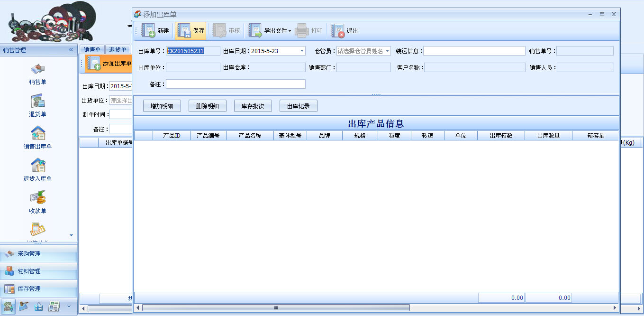
Task: Close the 添加出库单 dialog window
Action: click(x=614, y=14)
